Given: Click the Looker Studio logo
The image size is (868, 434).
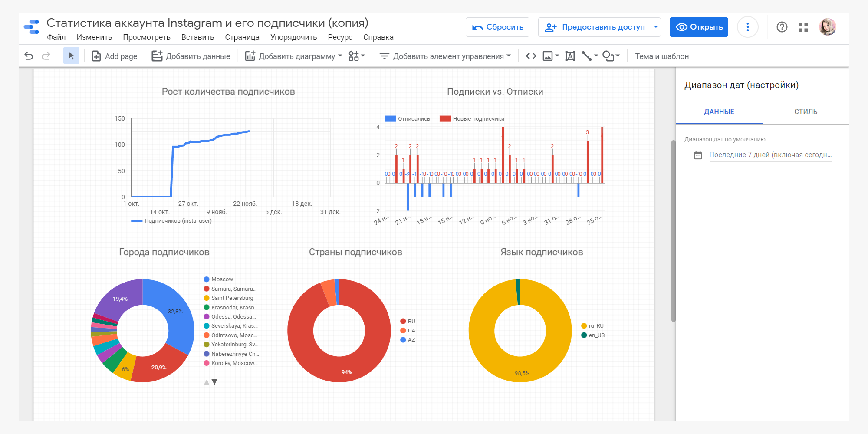Looking at the screenshot, I should (x=32, y=27).
